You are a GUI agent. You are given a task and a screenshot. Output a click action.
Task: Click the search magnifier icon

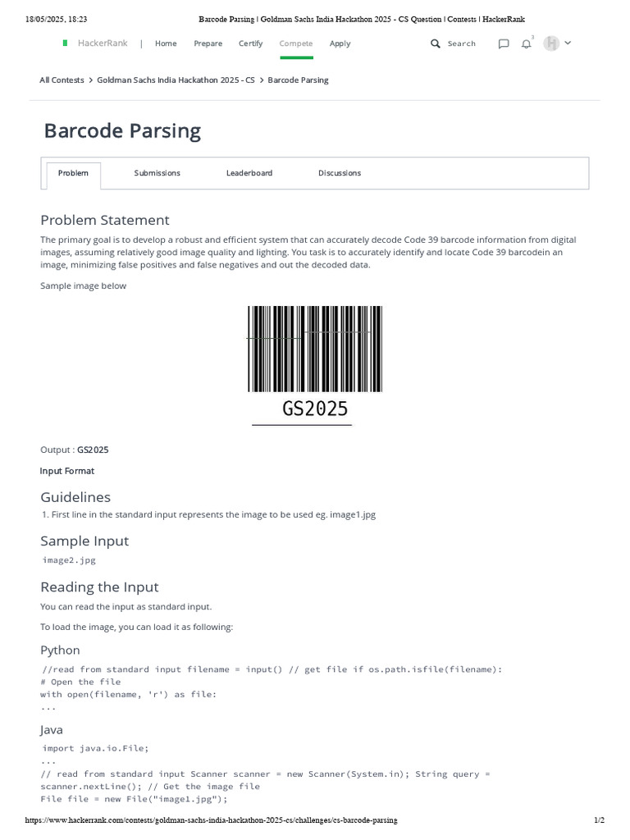click(436, 43)
